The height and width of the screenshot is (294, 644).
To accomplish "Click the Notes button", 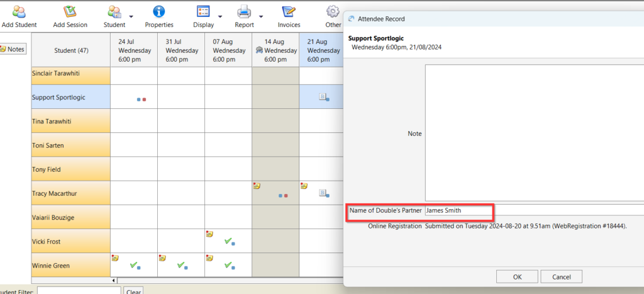I will click(x=13, y=49).
